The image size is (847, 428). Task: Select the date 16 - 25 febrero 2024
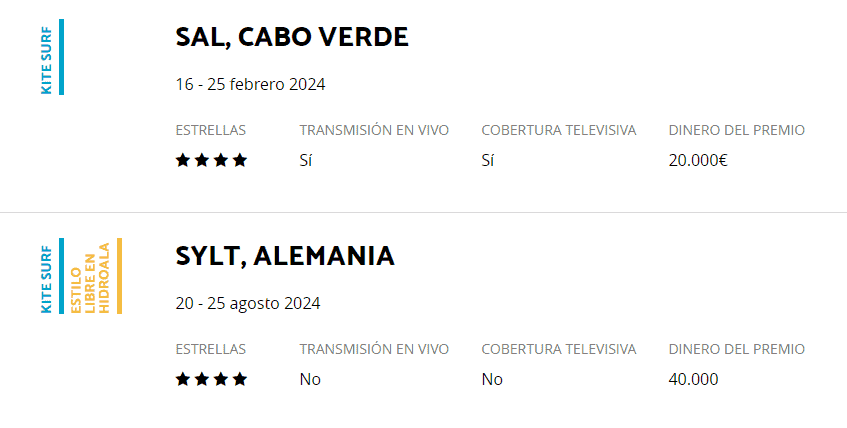pyautogui.click(x=250, y=84)
